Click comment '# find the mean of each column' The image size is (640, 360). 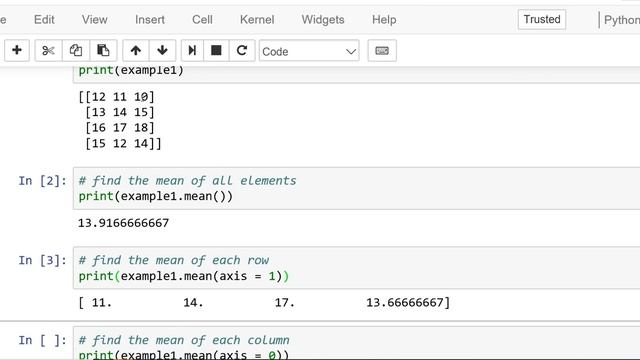184,340
